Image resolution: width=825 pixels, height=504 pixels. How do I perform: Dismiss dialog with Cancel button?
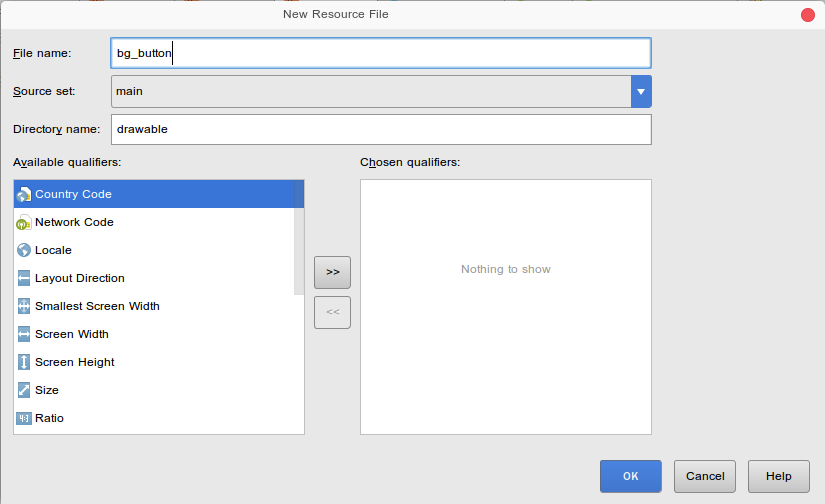tap(705, 476)
